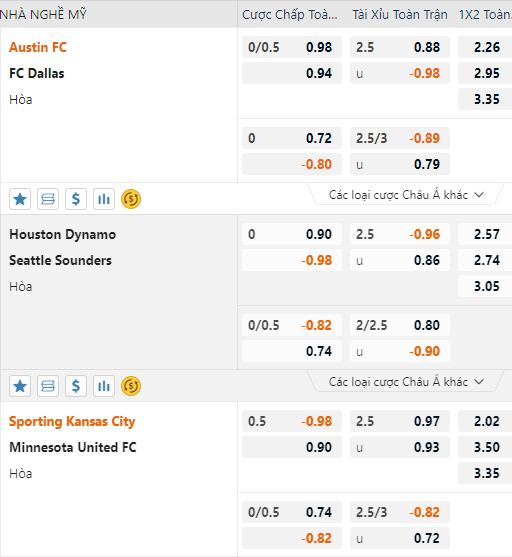The height and width of the screenshot is (557, 512).
Task: Open statistics chart icon for Houston Dynamo match
Action: tap(104, 386)
